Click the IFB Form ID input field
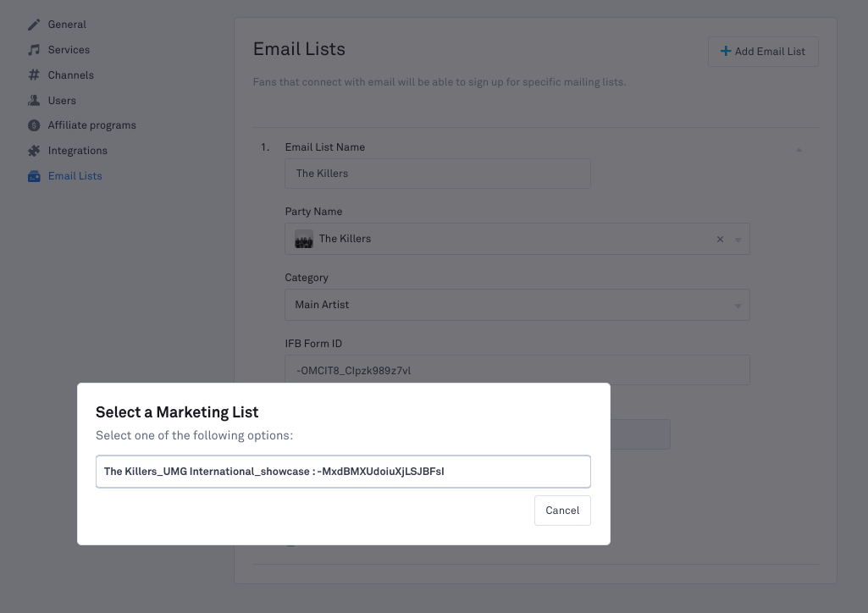Viewport: 868px width, 613px height. click(x=517, y=370)
